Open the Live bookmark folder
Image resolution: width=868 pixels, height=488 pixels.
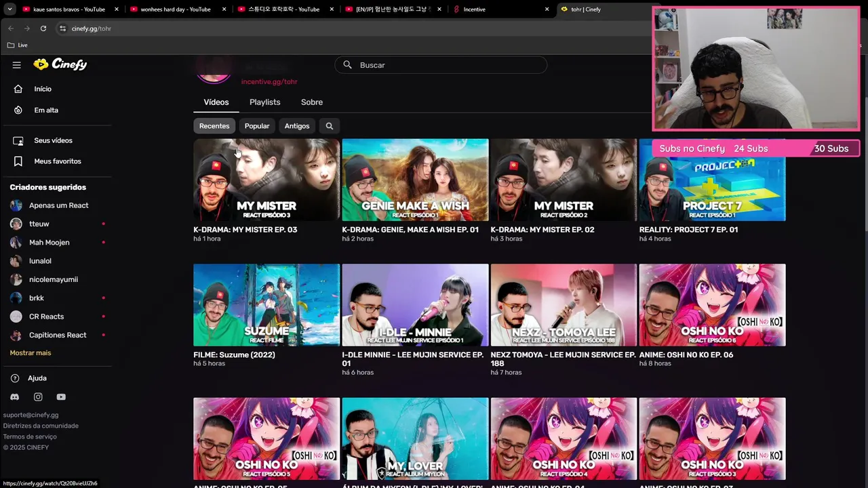pyautogui.click(x=18, y=45)
